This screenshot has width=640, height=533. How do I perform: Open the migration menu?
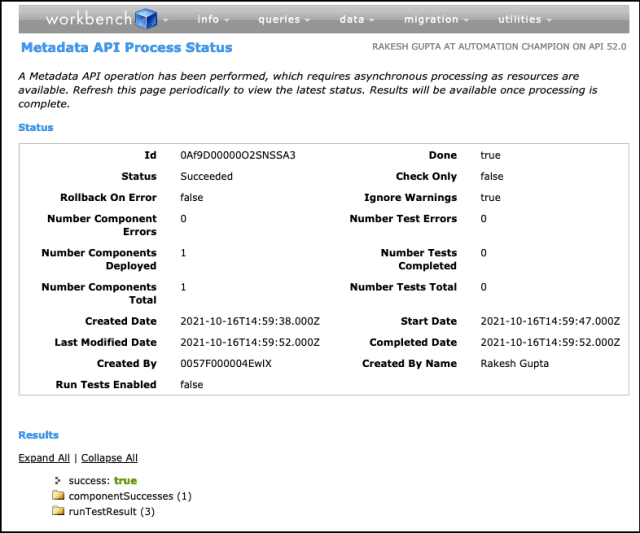[x=437, y=19]
